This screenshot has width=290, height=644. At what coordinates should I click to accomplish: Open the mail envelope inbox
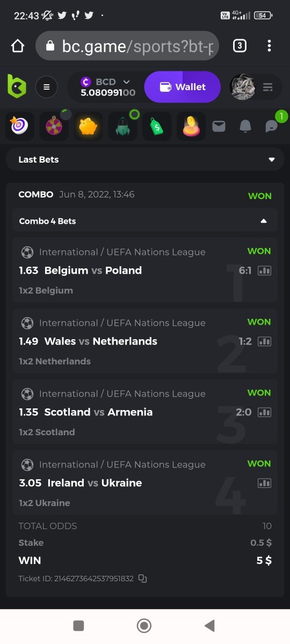tap(219, 127)
